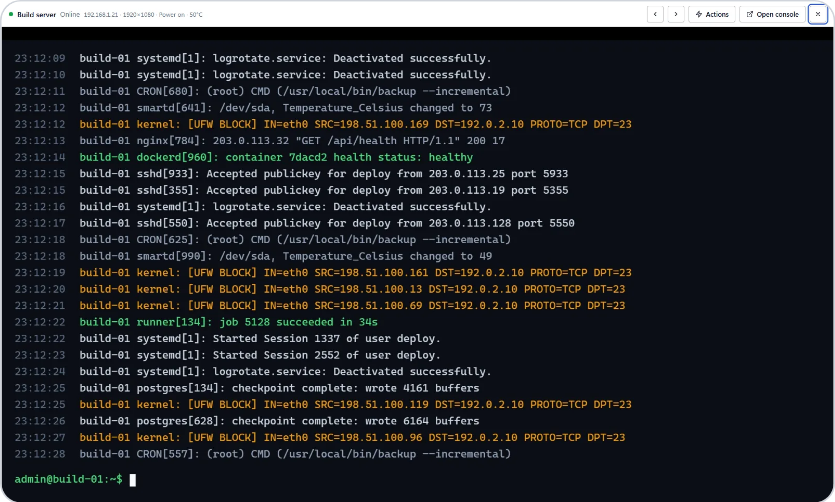This screenshot has height=502, width=835.
Task: Click the Started Session 2552 log line
Action: [x=227, y=355]
